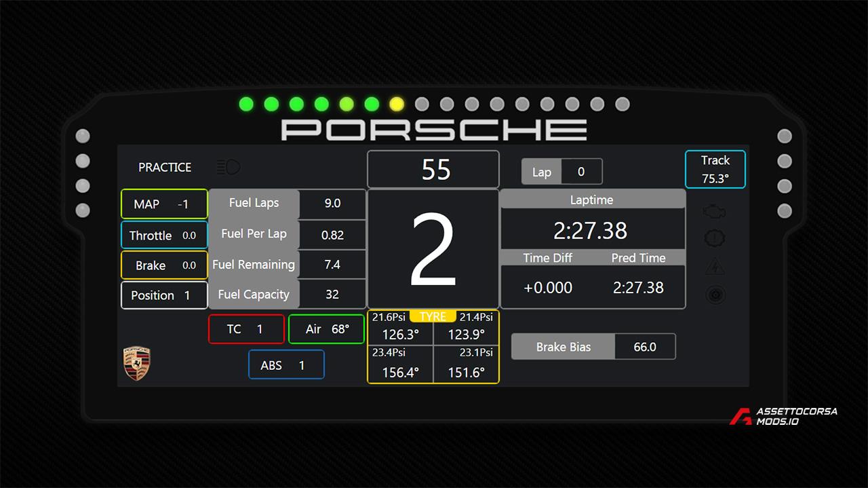This screenshot has height=488, width=868.
Task: Click the Lap count value 0
Action: pyautogui.click(x=581, y=172)
